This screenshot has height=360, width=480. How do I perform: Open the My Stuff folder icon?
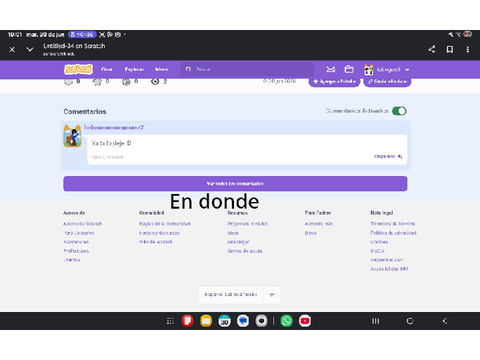point(349,69)
